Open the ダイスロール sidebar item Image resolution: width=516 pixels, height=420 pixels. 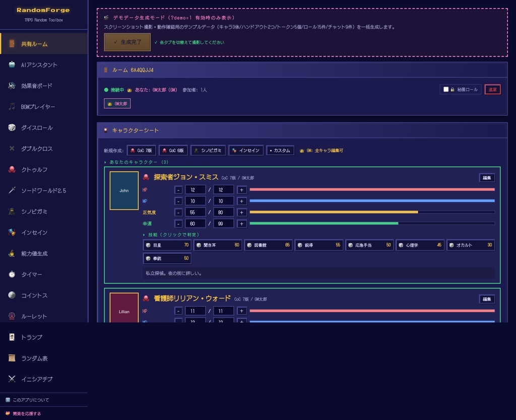(44, 127)
